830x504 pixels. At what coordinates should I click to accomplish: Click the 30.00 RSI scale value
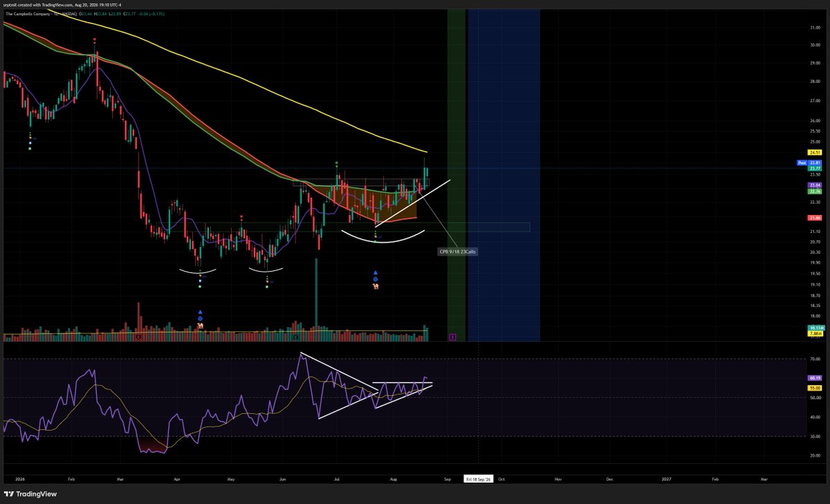point(814,437)
